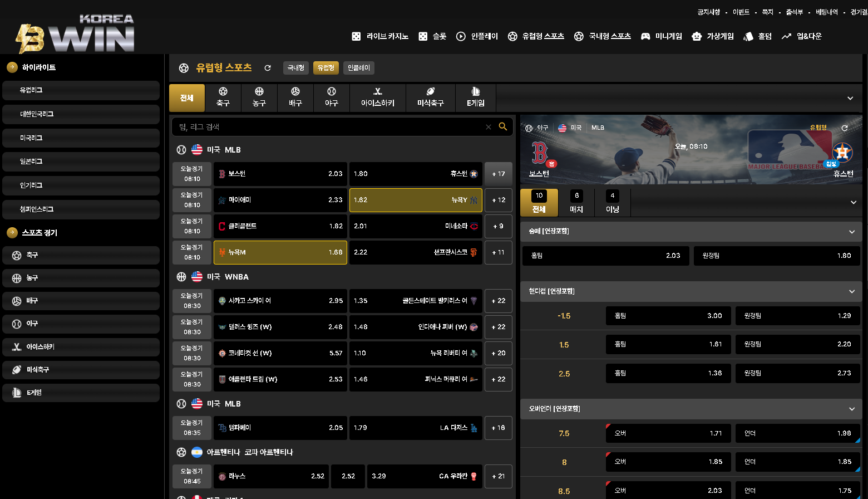Viewport: 868px width, 499px height.
Task: Refresh the match detail panel
Action: click(845, 128)
